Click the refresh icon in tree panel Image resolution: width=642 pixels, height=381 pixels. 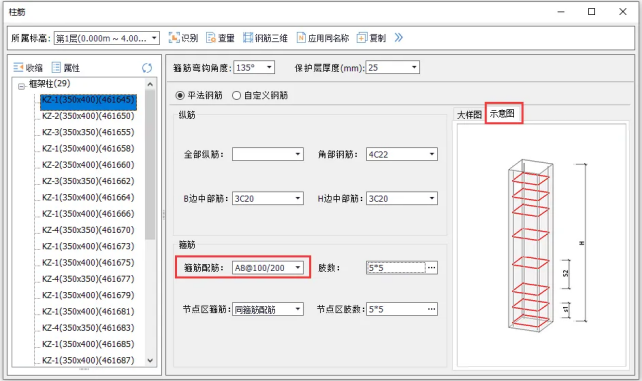tap(147, 68)
